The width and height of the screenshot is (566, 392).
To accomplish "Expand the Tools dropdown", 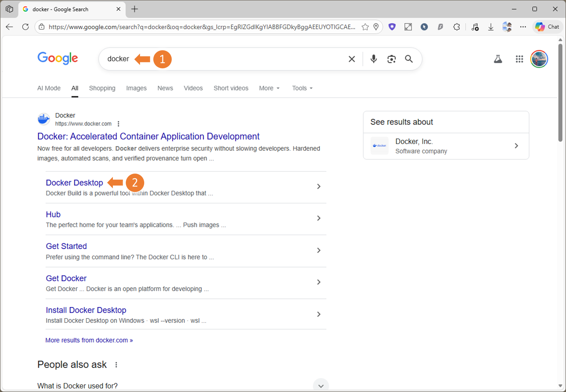I will tap(302, 88).
